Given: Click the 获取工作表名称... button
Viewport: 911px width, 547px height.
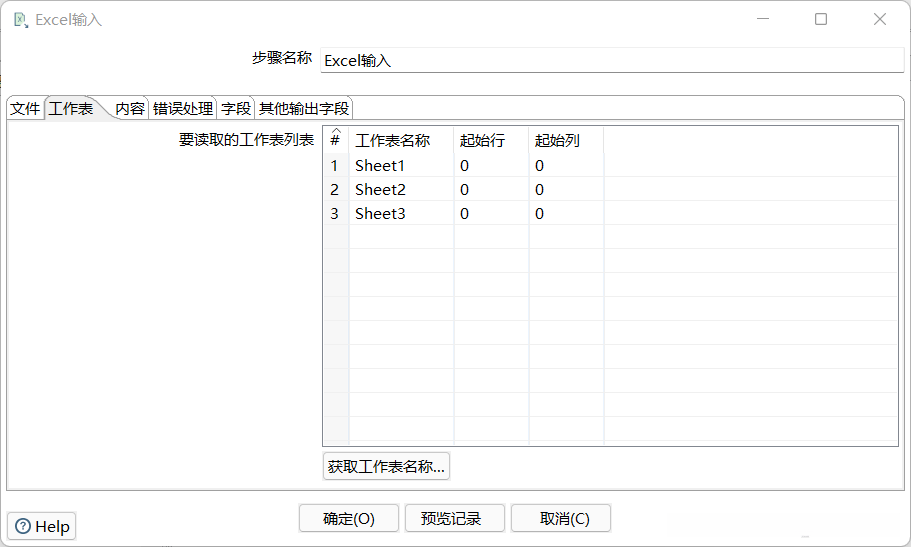Looking at the screenshot, I should coord(386,466).
